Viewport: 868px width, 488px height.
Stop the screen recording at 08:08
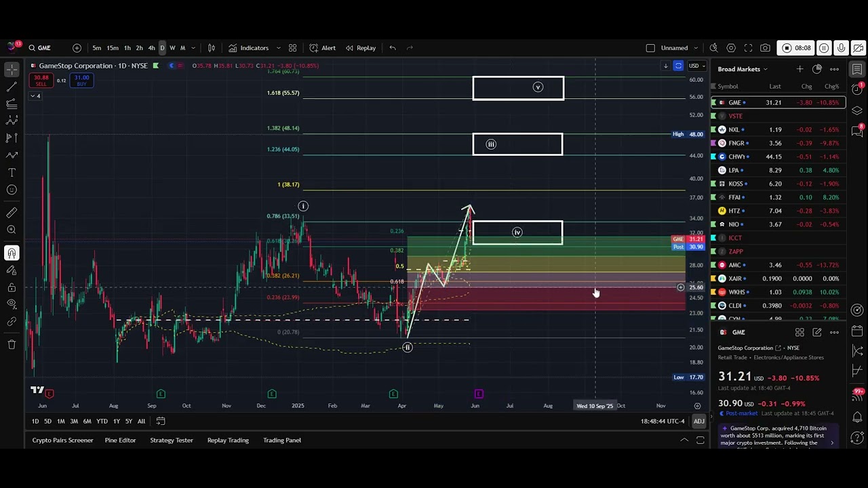tap(795, 48)
